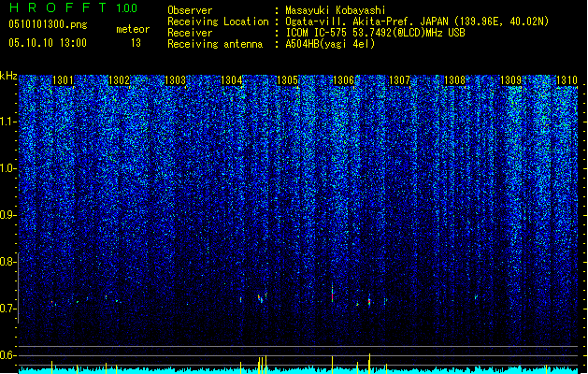The height and width of the screenshot is (374, 588).
Task: Click the 0.8 frequency axis label
Action: tap(7, 262)
